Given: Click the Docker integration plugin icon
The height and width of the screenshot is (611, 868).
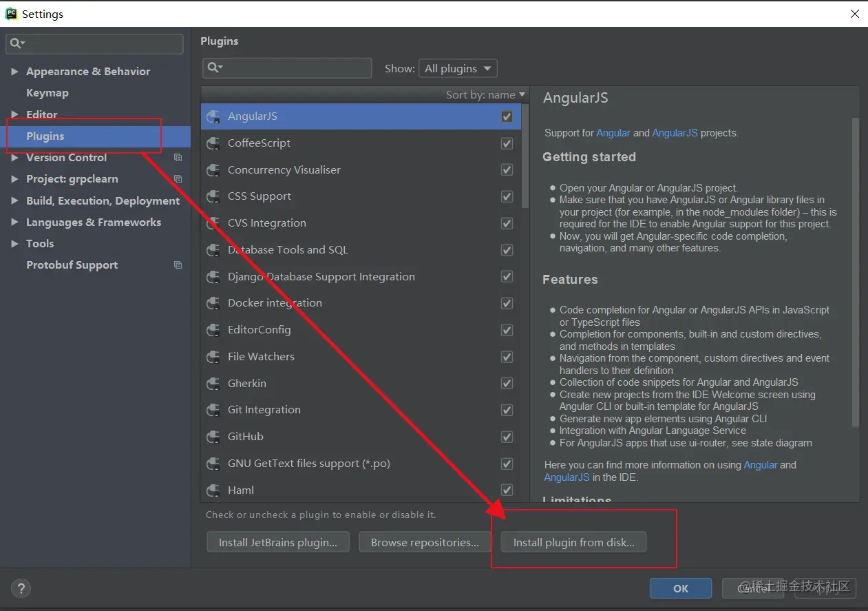Looking at the screenshot, I should pyautogui.click(x=213, y=303).
